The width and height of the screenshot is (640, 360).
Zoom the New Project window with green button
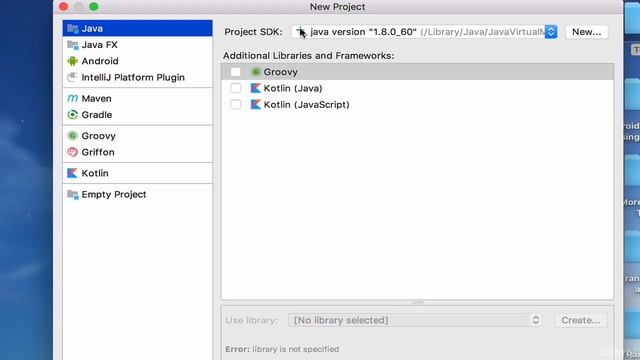(94, 7)
